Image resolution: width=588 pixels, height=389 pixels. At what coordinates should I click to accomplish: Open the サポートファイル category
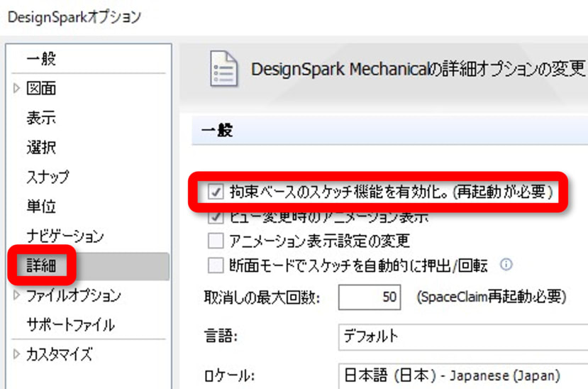tap(70, 325)
